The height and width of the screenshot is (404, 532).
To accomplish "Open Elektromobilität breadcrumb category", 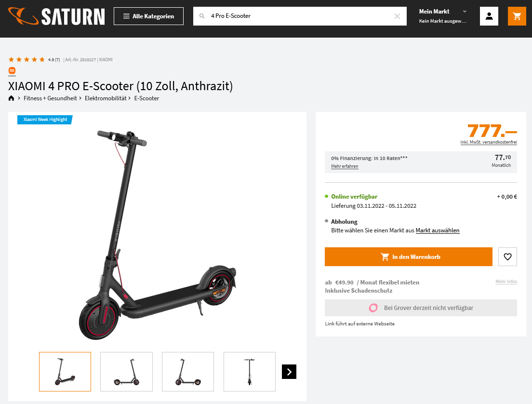I will (106, 98).
